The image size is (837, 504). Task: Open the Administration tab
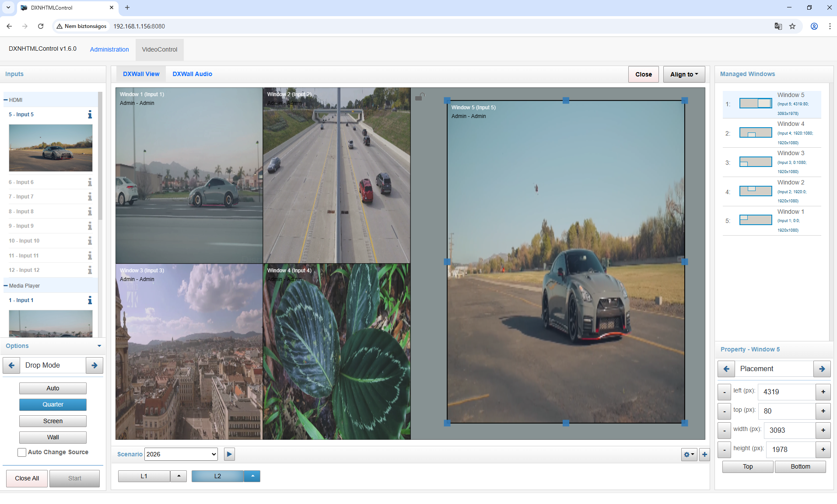coord(109,49)
